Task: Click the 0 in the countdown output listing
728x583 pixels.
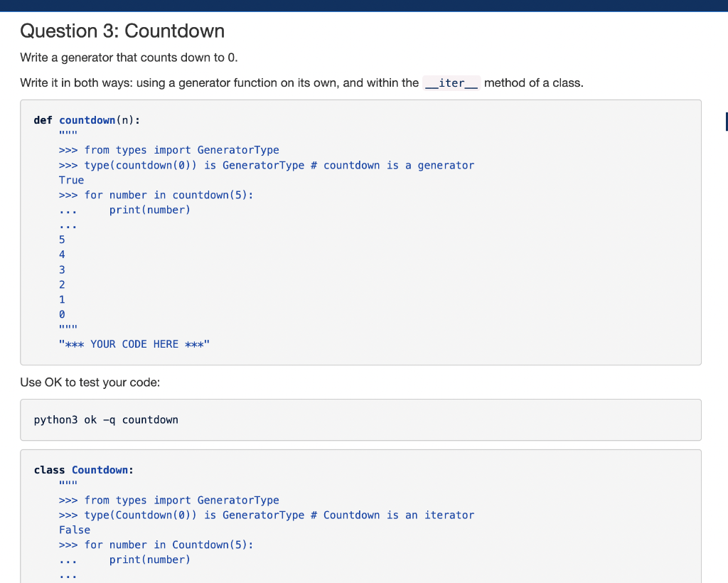Action: point(61,314)
